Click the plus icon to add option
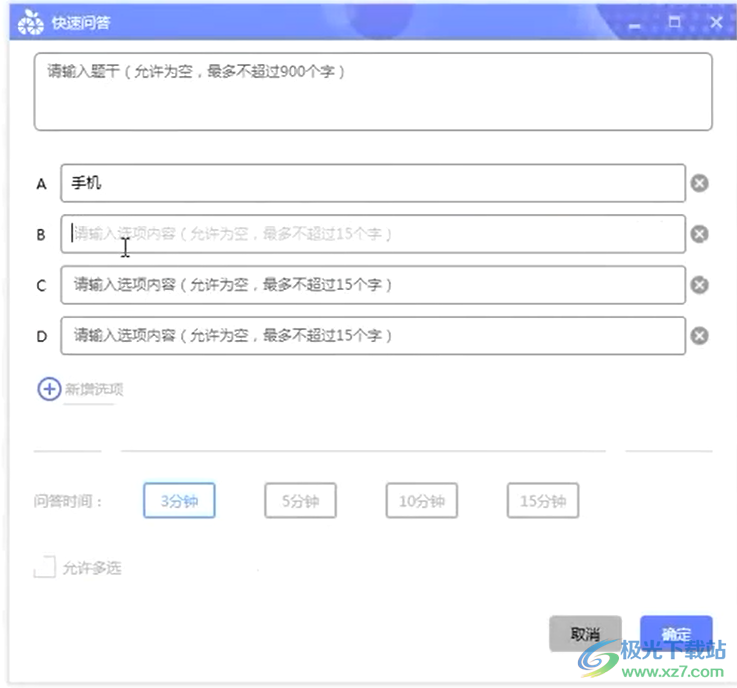Screen dimensions: 737x688 (x=49, y=389)
